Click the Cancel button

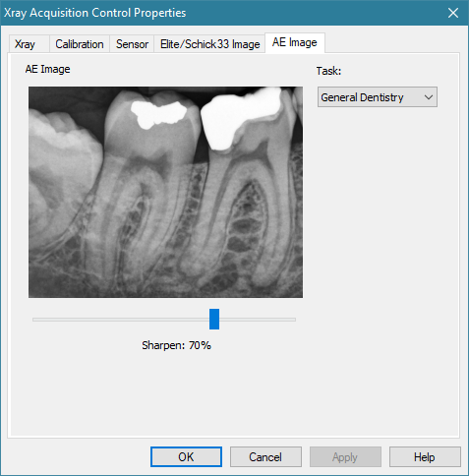(265, 456)
